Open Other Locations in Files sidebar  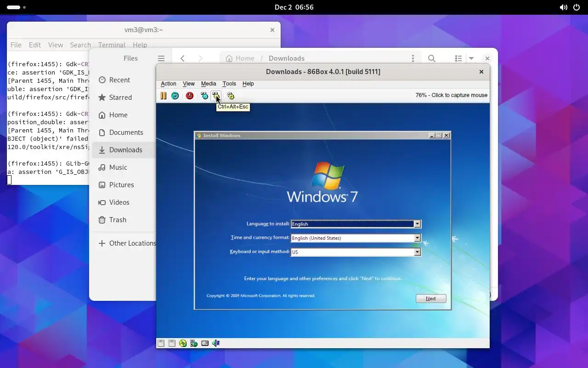click(x=124, y=243)
